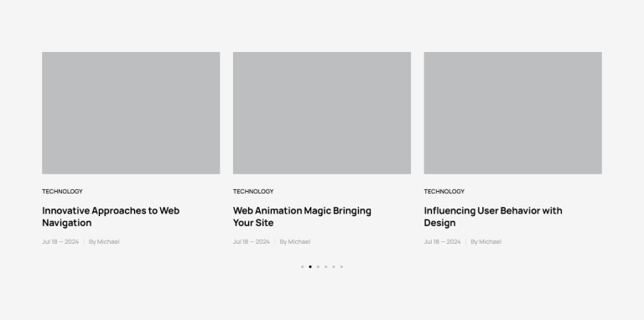Click the Jul 18 — 2024 date under Web Animation
The height and width of the screenshot is (320, 644).
pos(251,241)
